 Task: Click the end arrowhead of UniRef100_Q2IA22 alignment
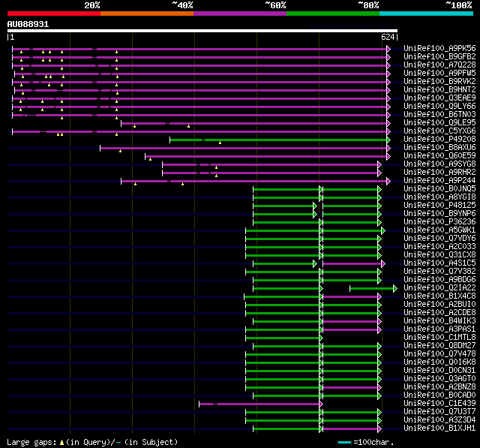395,288
